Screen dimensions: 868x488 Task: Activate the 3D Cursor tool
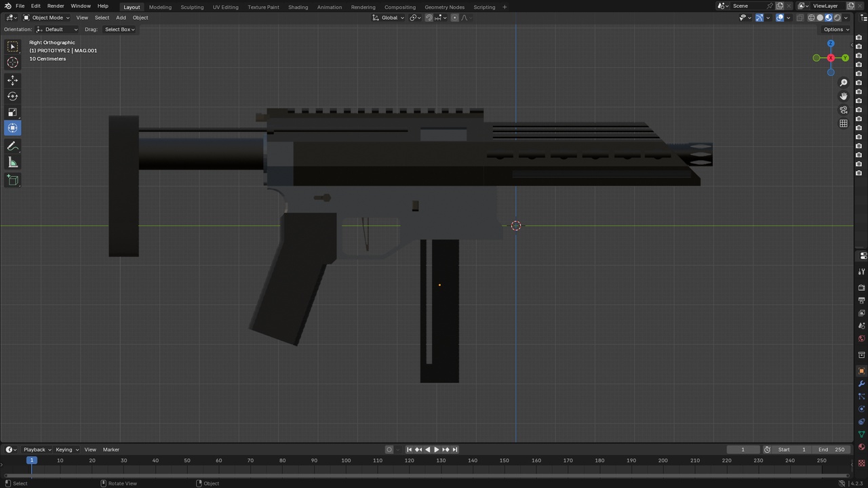[x=13, y=62]
